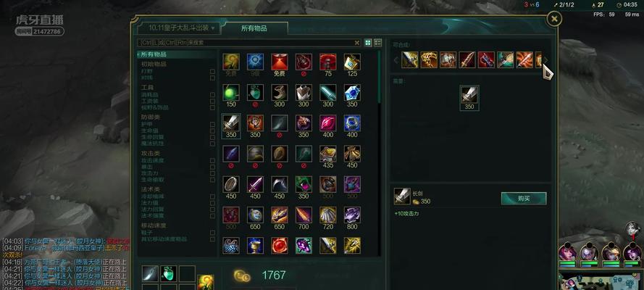
Task: Switch to grid view of items
Action: (x=368, y=42)
